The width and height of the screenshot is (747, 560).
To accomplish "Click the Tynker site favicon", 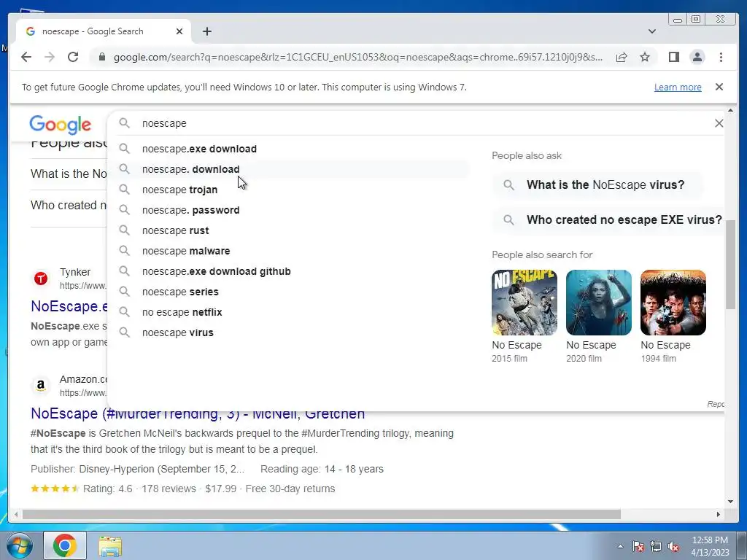I will tap(41, 279).
